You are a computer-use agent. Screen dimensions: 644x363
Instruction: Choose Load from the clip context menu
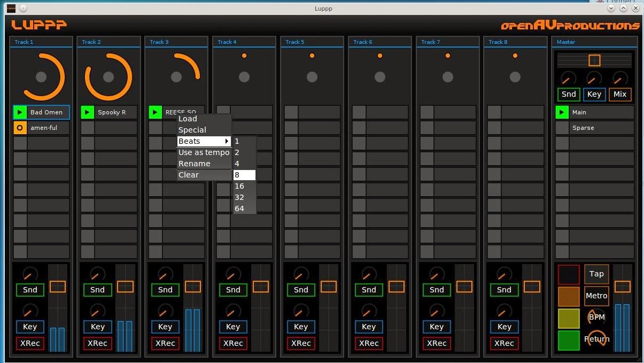204,119
